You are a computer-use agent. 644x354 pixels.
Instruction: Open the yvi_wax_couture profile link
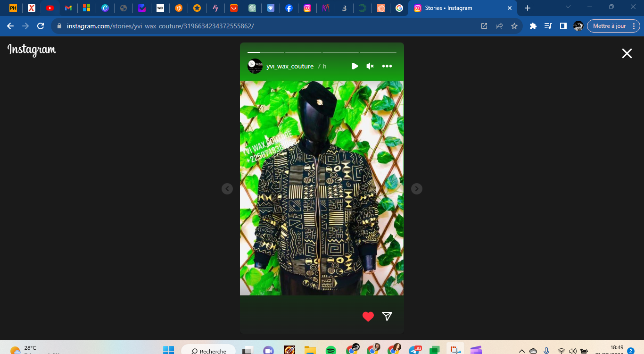290,67
